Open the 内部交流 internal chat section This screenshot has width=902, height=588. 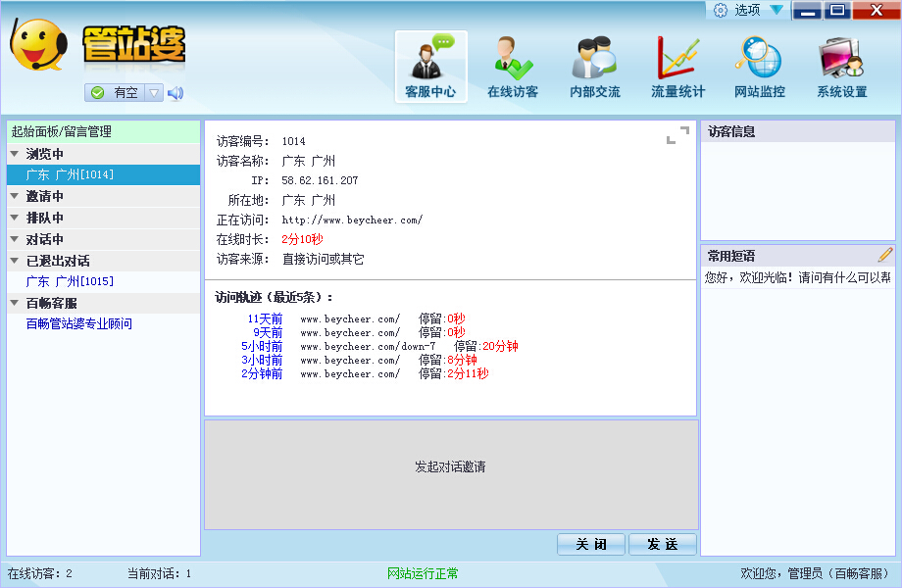tap(595, 68)
